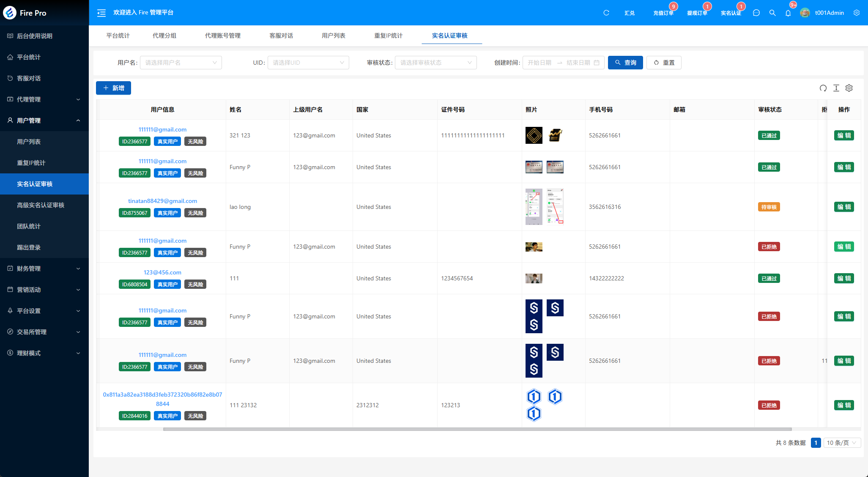This screenshot has width=868, height=477.
Task: Open the 审核状态 filter dropdown
Action: point(435,63)
